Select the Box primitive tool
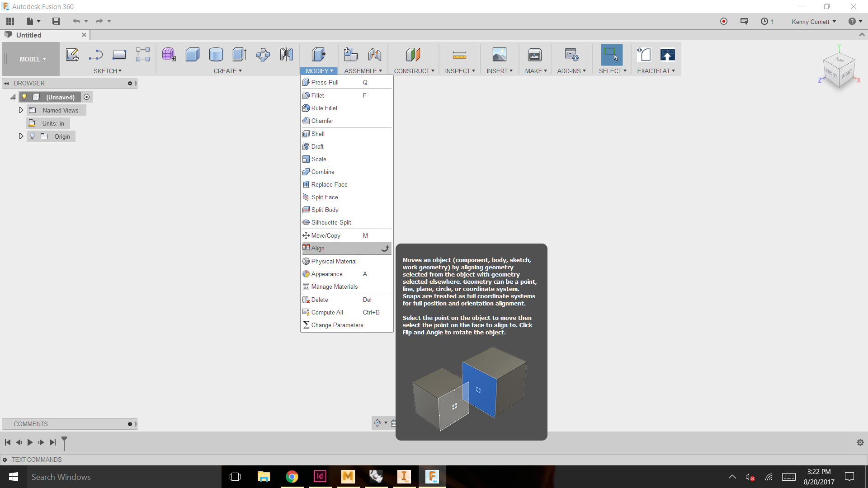Viewport: 868px width, 488px height. tap(193, 54)
